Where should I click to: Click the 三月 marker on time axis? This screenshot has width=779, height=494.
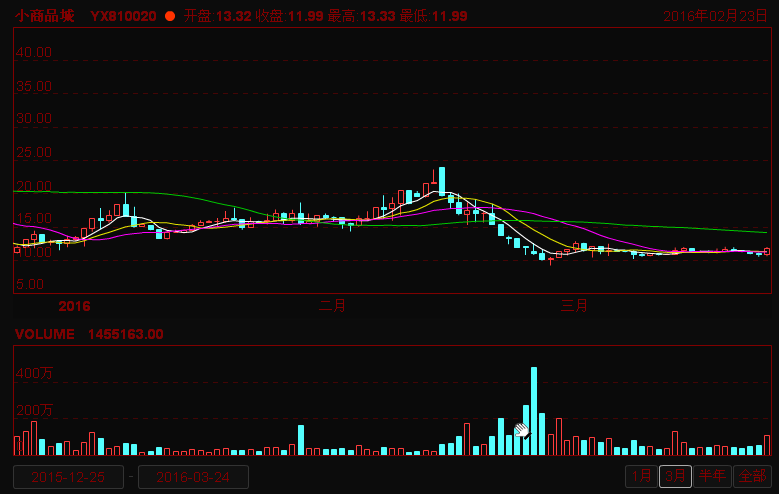coord(574,305)
